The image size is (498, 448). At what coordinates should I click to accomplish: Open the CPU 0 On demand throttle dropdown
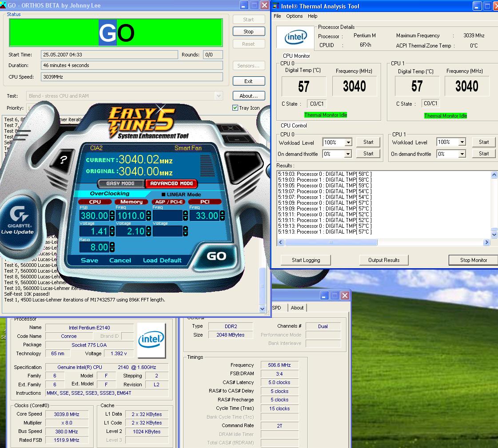[x=348, y=154]
